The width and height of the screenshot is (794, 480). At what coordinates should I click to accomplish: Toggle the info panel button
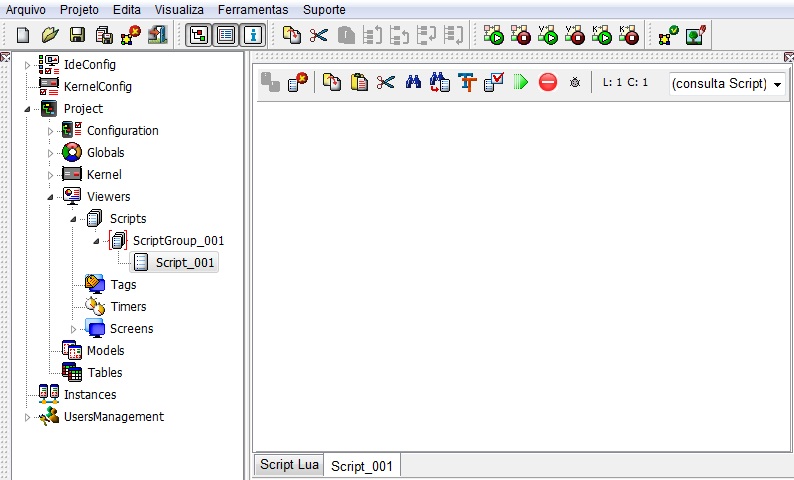click(x=253, y=35)
